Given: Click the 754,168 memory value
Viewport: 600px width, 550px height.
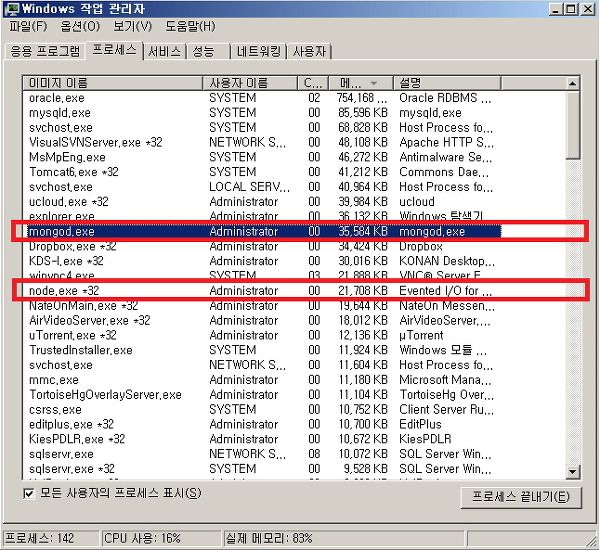Looking at the screenshot, I should point(362,98).
